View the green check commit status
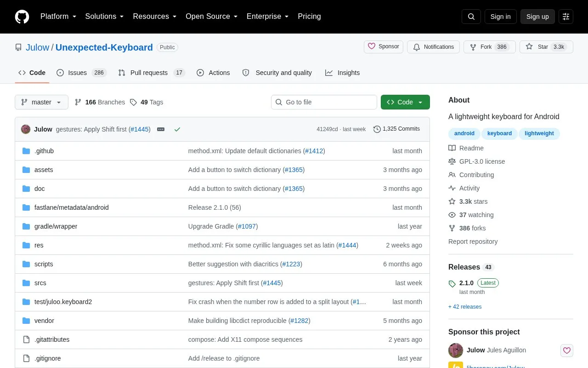Image resolution: width=588 pixels, height=368 pixels. pos(177,129)
